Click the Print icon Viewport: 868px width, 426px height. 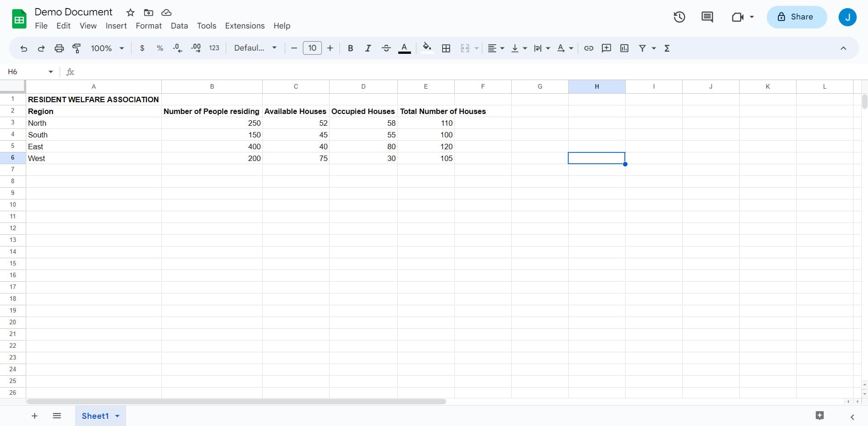59,48
